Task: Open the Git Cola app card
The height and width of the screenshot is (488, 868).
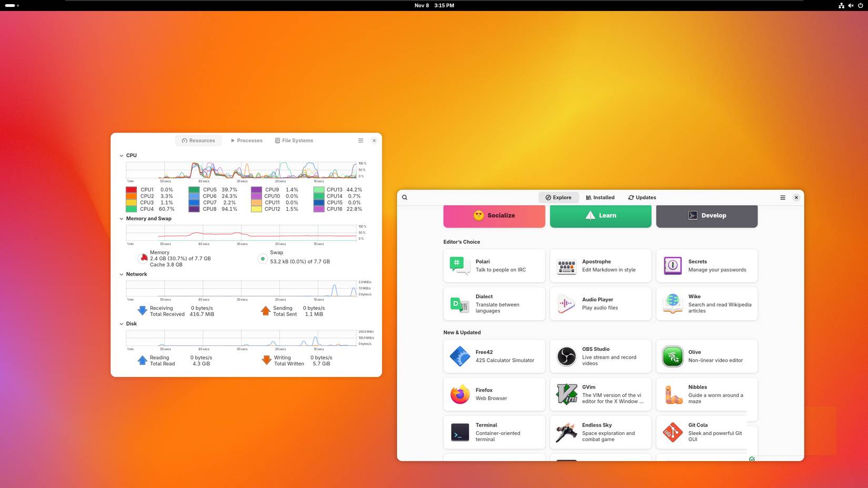Action: click(x=706, y=432)
